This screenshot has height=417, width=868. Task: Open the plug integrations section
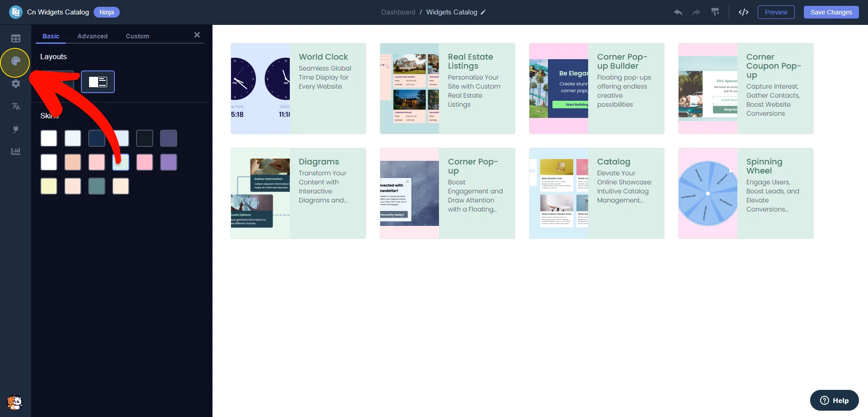(x=16, y=129)
